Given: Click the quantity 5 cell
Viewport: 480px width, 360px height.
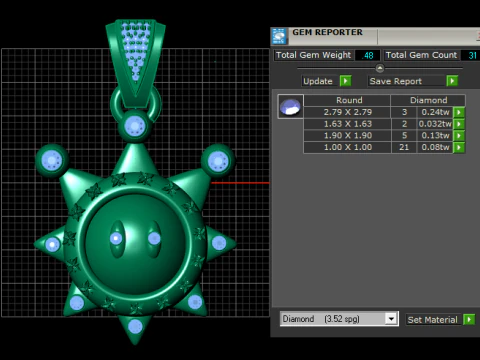Looking at the screenshot, I should pos(404,136).
